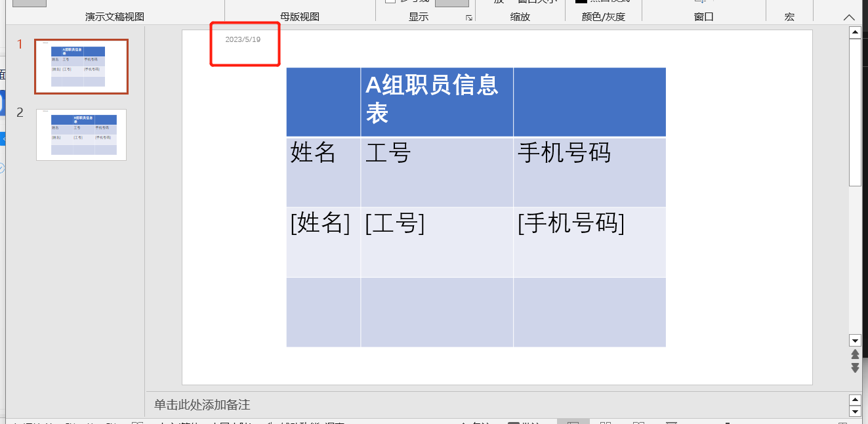This screenshot has height=424, width=868.
Task: Click the 宏 (Macros) icon
Action: (789, 7)
